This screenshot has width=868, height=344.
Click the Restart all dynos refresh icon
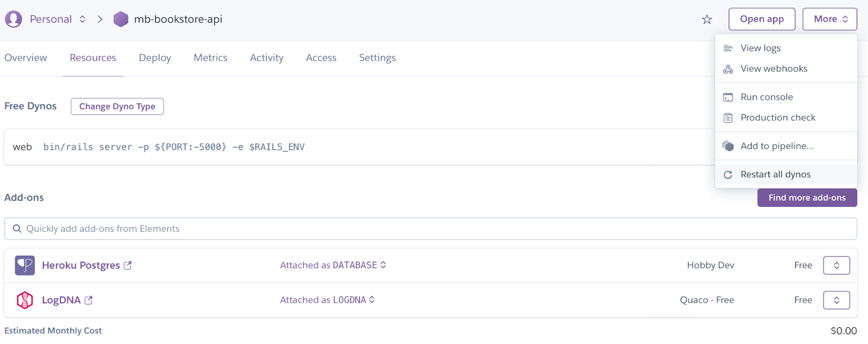point(728,174)
